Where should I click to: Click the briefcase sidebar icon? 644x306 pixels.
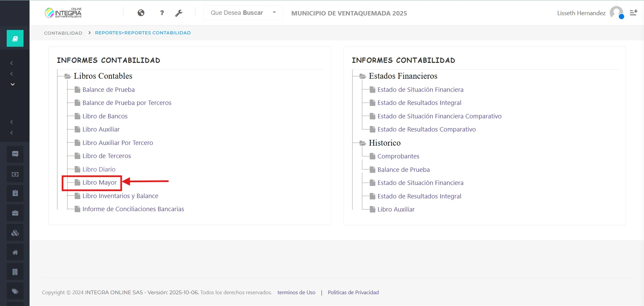tap(15, 213)
